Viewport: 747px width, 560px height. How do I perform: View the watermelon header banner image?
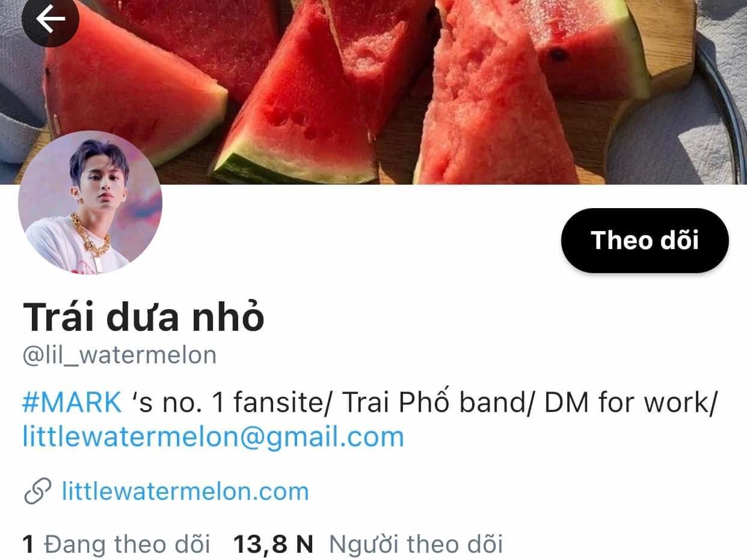click(373, 92)
